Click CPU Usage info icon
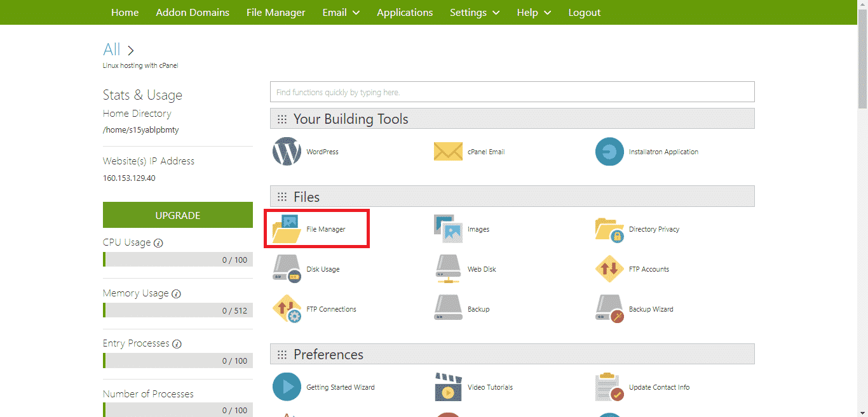This screenshot has height=417, width=868. [158, 243]
